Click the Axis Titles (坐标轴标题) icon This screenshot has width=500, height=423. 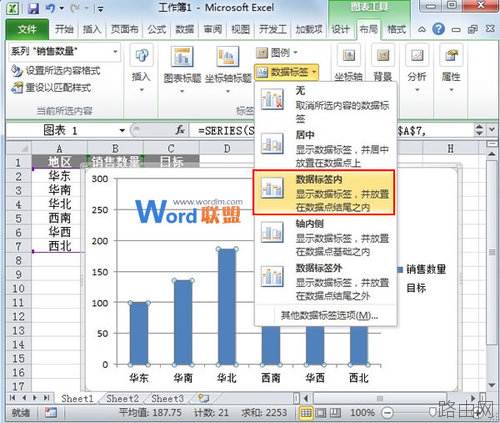pyautogui.click(x=228, y=57)
